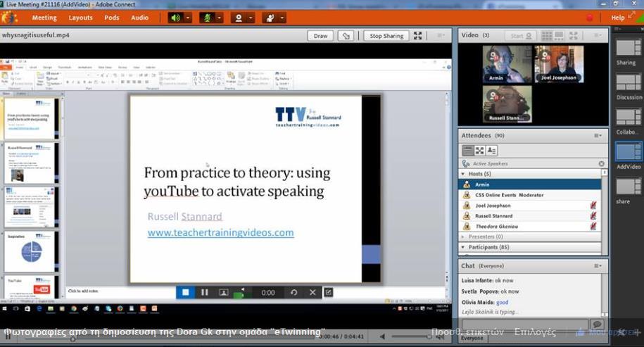Screen dimensions: 644x347
Task: Toggle share pod full screen icon
Action: pyautogui.click(x=417, y=36)
